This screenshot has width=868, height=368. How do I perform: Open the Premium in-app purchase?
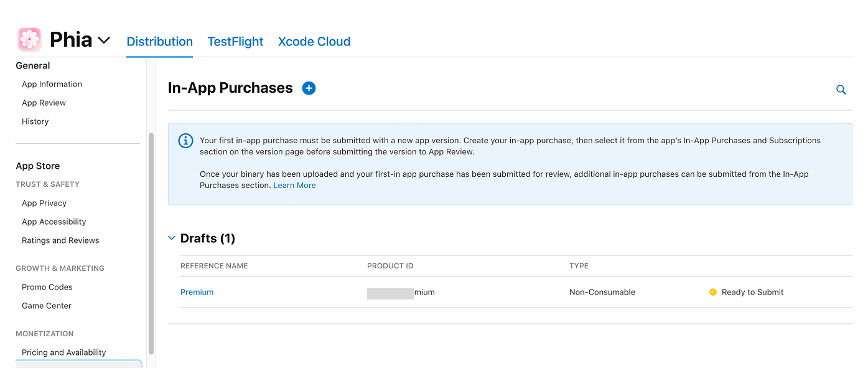point(197,292)
